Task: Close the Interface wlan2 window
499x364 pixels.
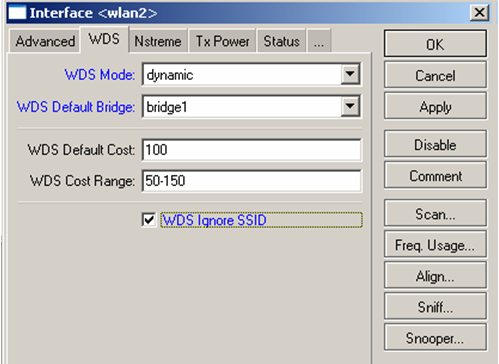Action: click(x=479, y=13)
